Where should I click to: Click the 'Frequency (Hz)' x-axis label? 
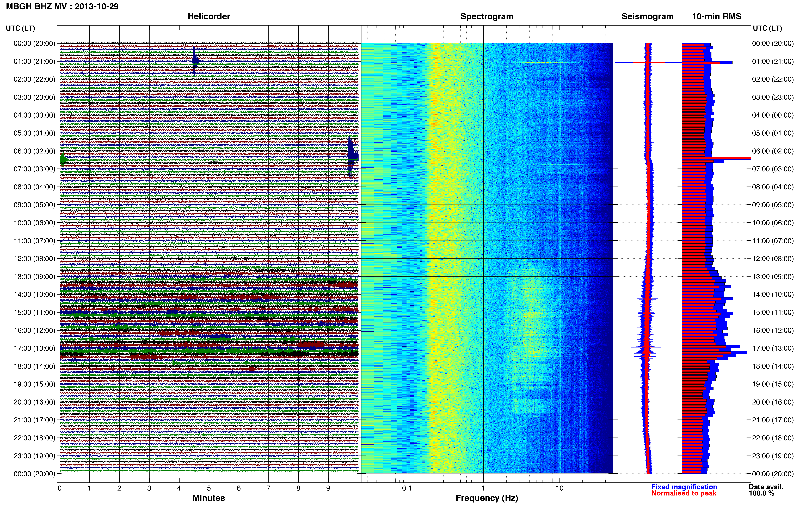[x=487, y=498]
